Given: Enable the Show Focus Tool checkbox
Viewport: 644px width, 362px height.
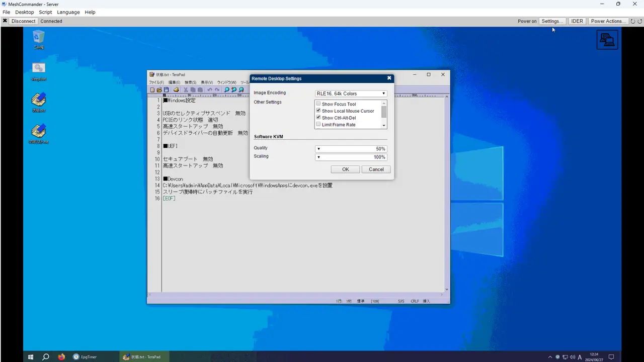Looking at the screenshot, I should (x=318, y=104).
